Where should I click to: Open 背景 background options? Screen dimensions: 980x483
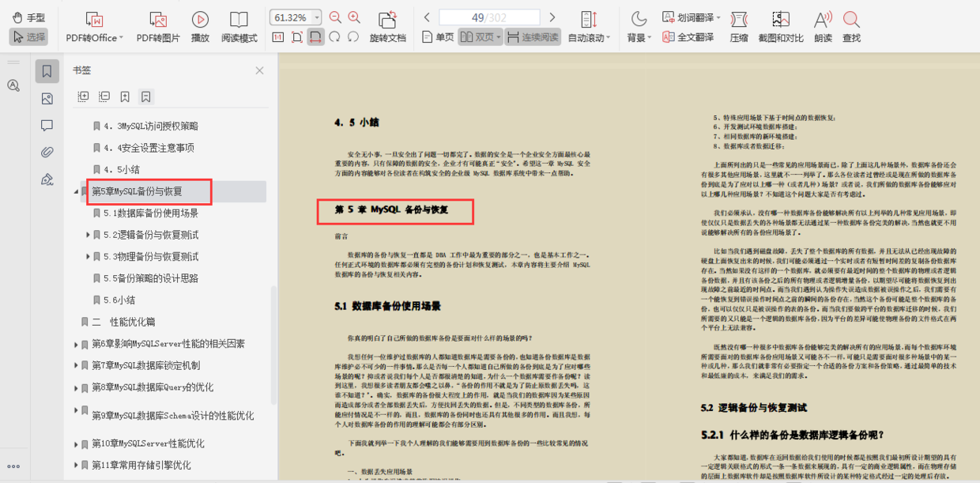coord(639,27)
